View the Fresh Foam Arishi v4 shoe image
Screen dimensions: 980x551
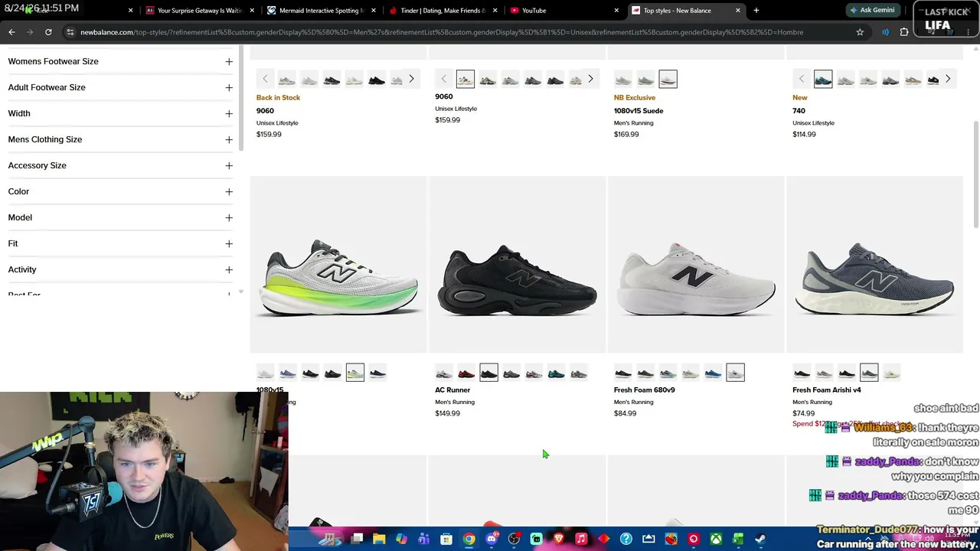tap(874, 265)
